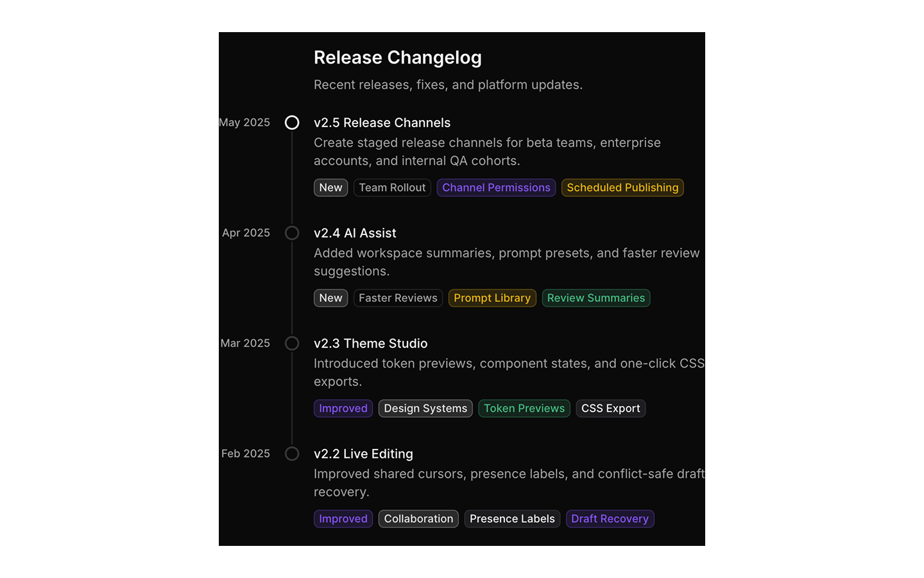Select the Apr 2025 timeline dot

pos(292,233)
